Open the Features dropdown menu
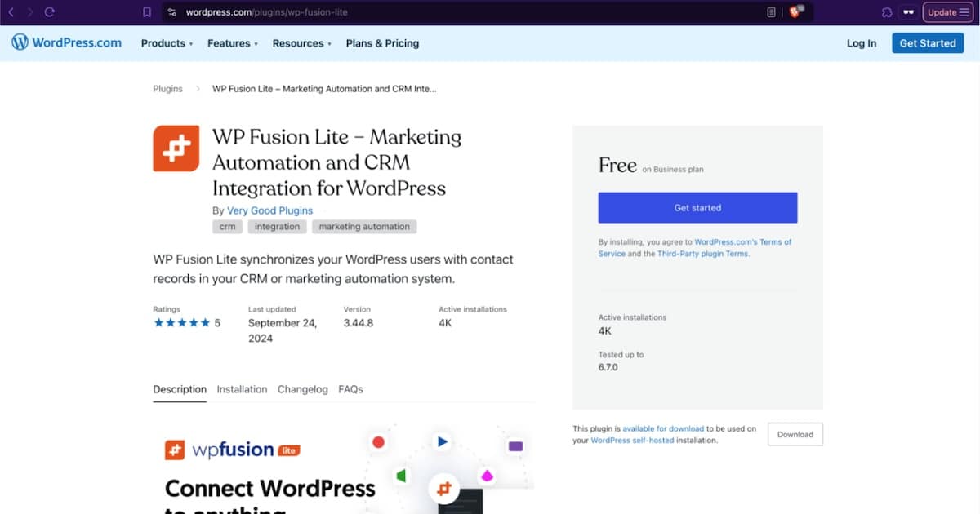Viewport: 980px width, 514px height. pos(231,43)
